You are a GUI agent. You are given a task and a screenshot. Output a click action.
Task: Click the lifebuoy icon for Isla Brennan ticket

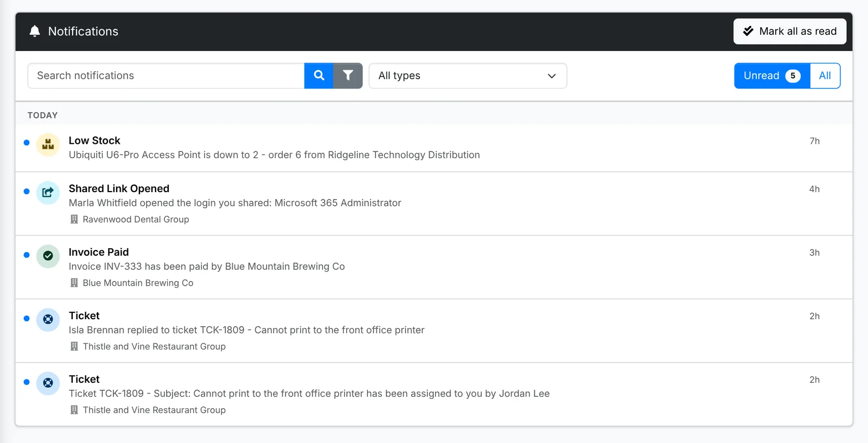[x=48, y=320]
